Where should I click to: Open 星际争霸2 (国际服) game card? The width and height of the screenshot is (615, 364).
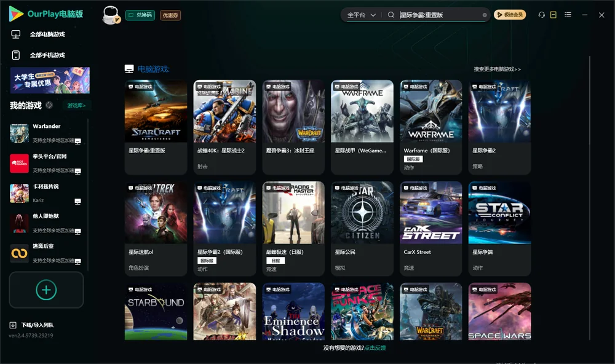coord(224,229)
